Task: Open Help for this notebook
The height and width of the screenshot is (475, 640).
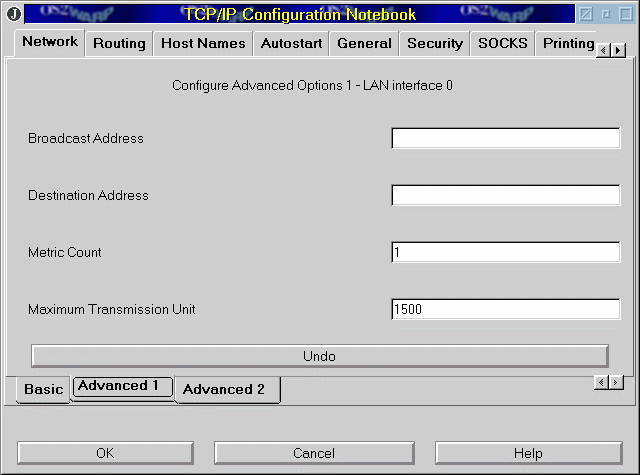Action: [x=529, y=453]
